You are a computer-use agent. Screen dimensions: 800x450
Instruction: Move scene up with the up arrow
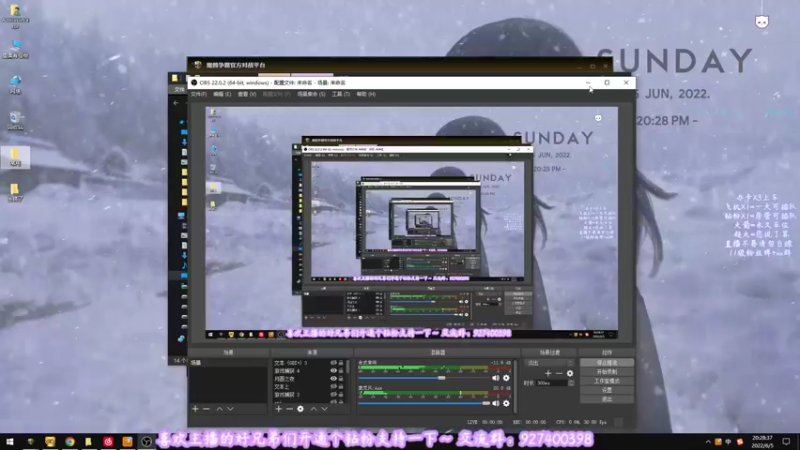tap(219, 409)
